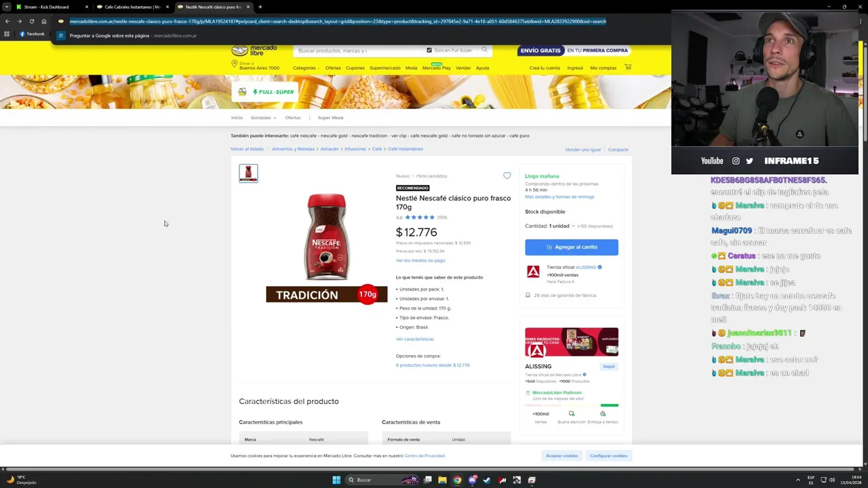Open the Ayuda menu item
Screen dimensions: 868x488
(x=482, y=68)
